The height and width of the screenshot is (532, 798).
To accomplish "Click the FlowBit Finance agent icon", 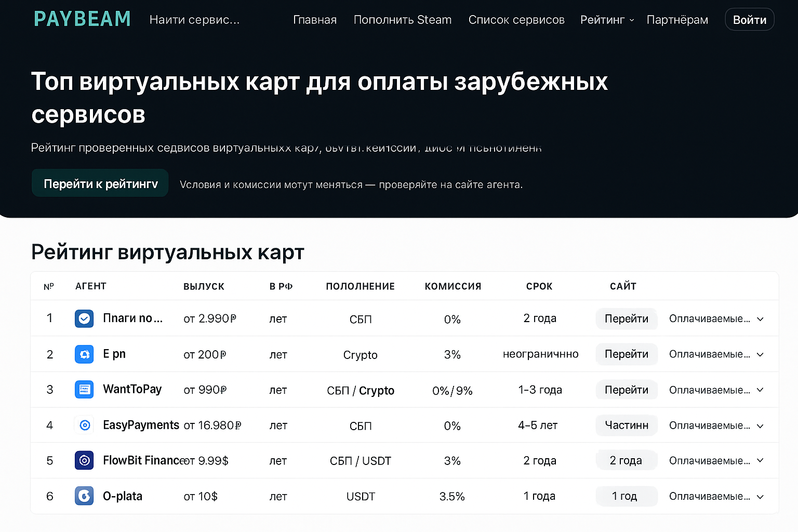I will click(84, 460).
